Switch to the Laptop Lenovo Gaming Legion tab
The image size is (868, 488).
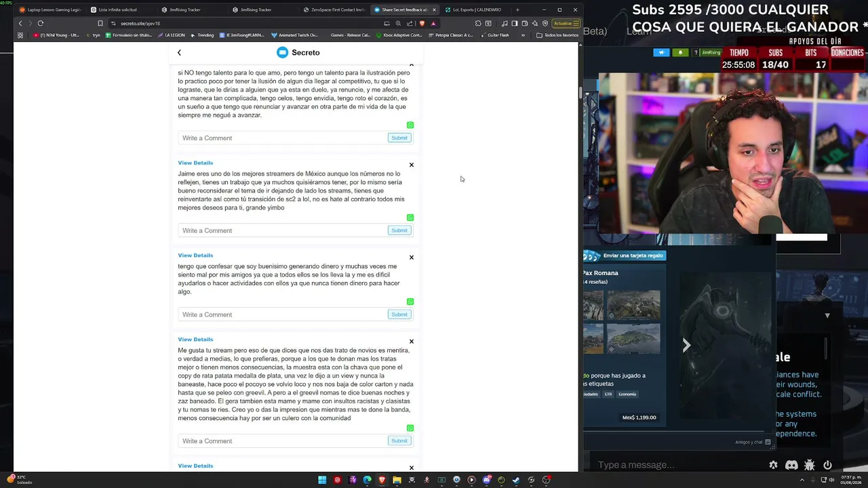pyautogui.click(x=50, y=9)
